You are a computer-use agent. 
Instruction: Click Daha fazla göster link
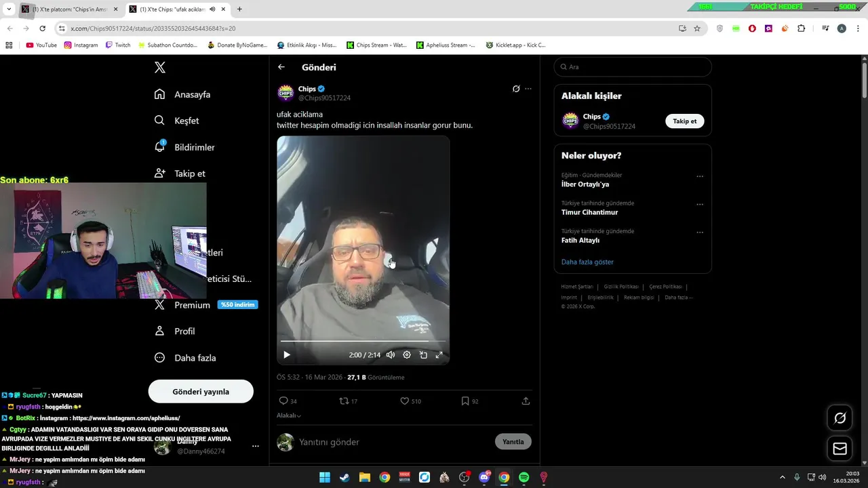(x=587, y=262)
